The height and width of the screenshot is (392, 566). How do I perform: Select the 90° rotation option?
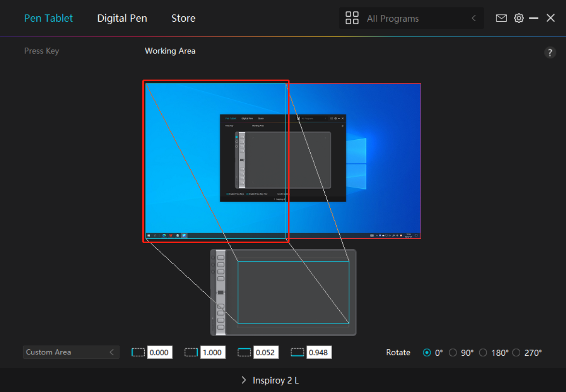click(x=453, y=352)
